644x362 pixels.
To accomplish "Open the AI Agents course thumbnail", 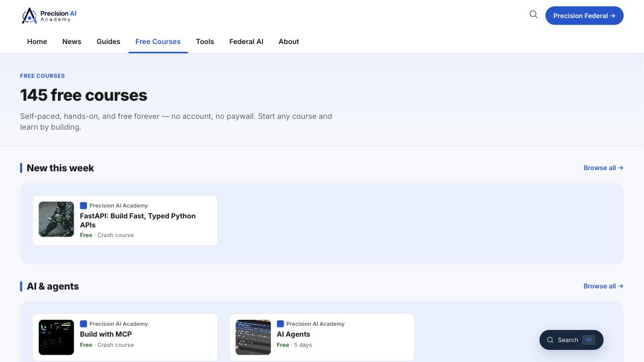I will 253,337.
